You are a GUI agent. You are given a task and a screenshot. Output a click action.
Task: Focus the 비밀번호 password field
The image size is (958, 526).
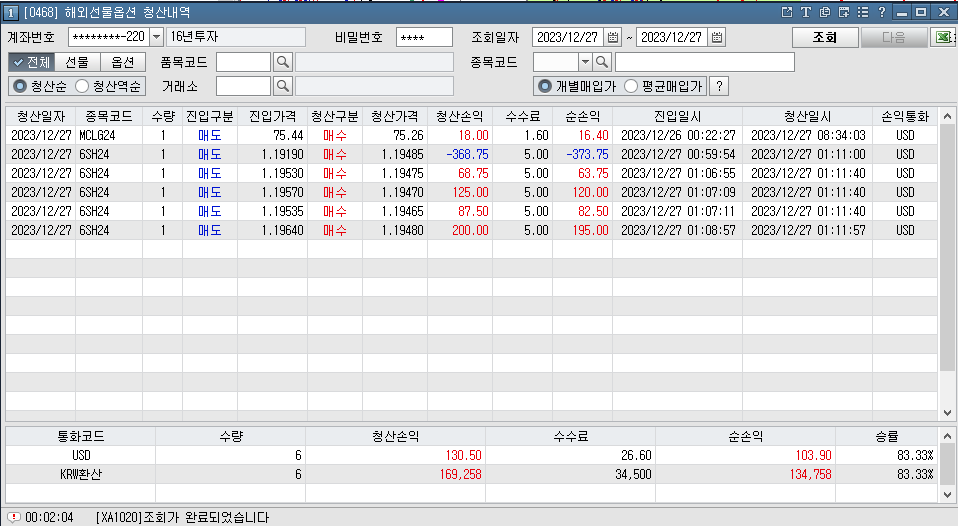pos(424,37)
